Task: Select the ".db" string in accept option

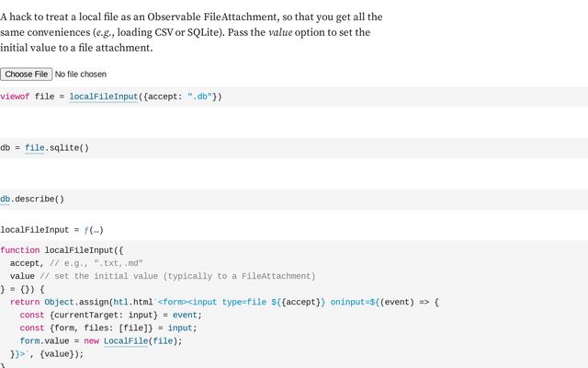Action: [x=200, y=97]
